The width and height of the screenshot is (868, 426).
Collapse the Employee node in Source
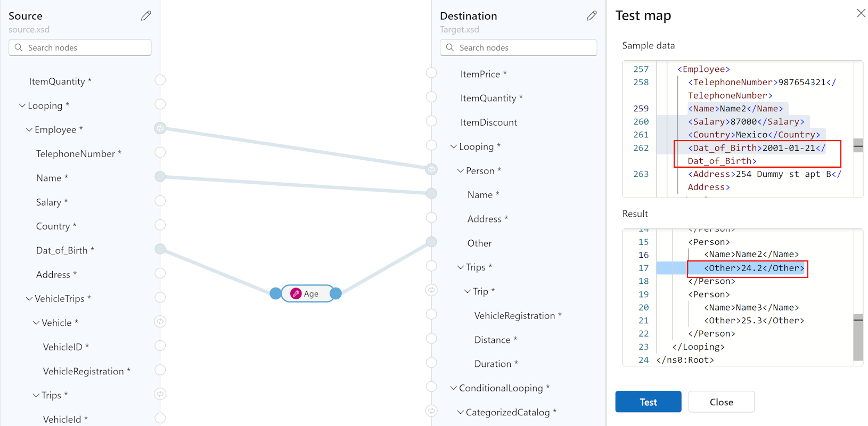click(x=29, y=130)
